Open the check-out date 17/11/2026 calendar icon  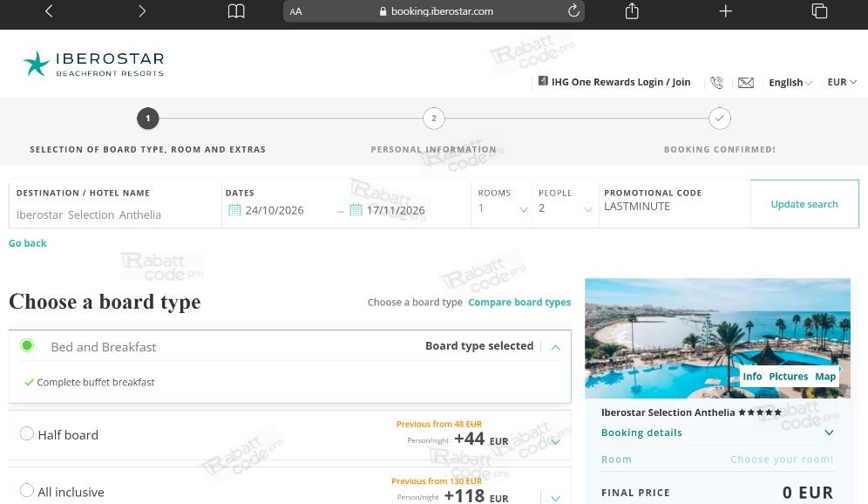click(356, 210)
